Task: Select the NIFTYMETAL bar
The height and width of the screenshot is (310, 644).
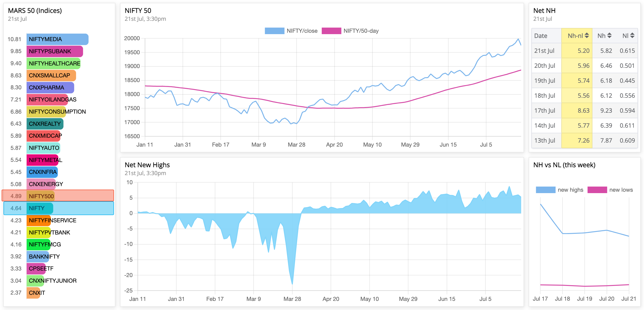Action: (x=42, y=160)
